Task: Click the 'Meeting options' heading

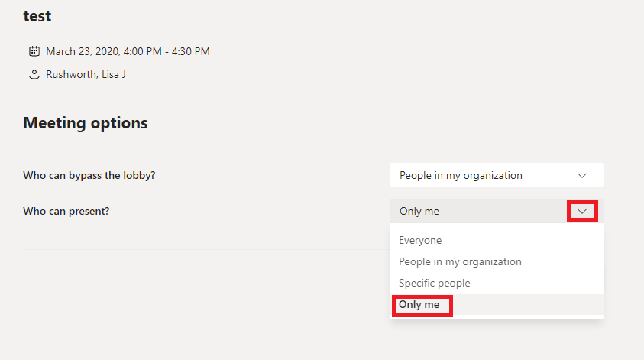Action: pyautogui.click(x=86, y=123)
